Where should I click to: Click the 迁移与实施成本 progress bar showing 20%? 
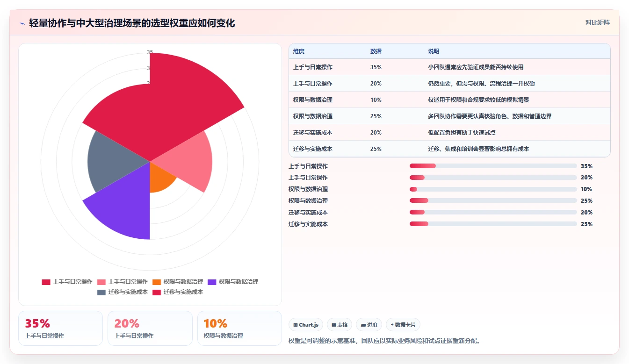click(x=493, y=213)
